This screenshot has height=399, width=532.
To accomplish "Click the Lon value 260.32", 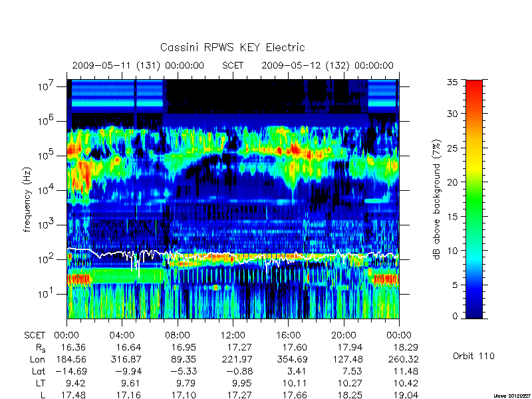I will pyautogui.click(x=402, y=359).
